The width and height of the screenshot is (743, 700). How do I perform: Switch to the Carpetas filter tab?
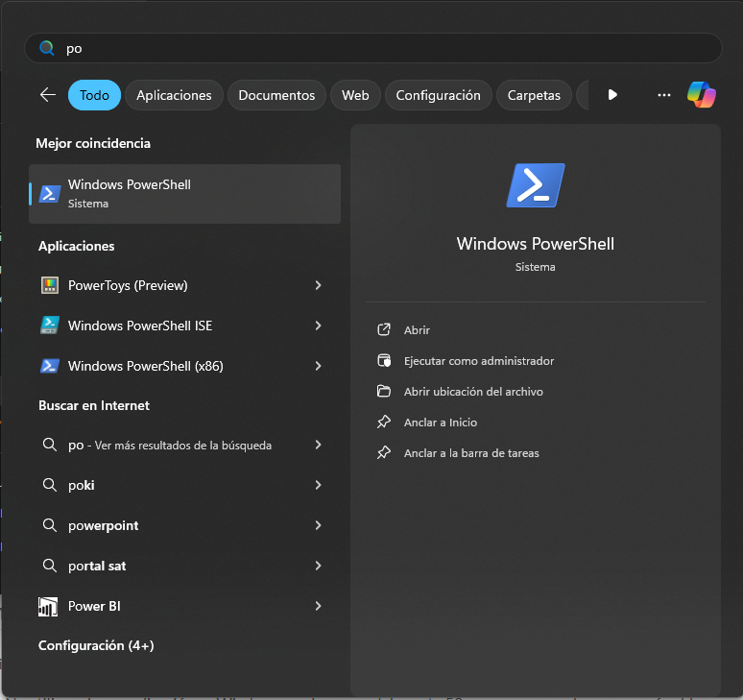[x=534, y=95]
